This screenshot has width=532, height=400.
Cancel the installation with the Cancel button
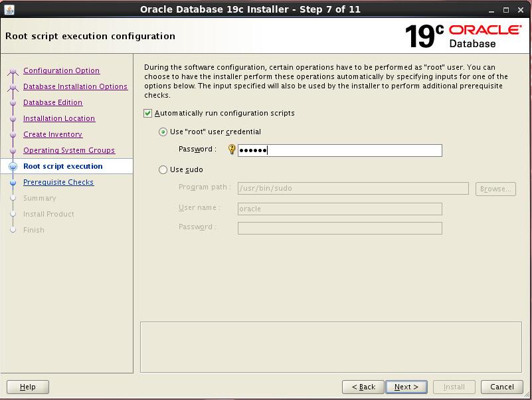[x=501, y=387]
